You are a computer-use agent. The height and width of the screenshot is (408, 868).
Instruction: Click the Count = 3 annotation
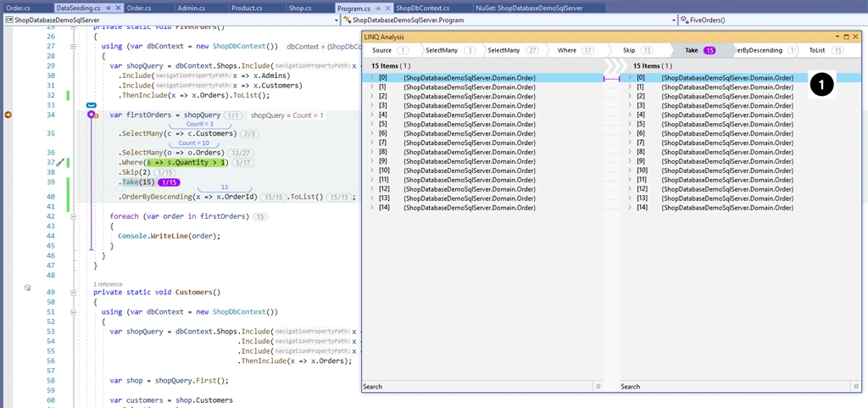click(x=200, y=124)
